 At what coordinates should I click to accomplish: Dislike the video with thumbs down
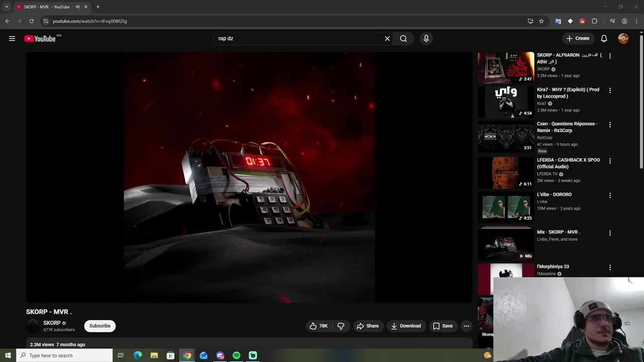pyautogui.click(x=341, y=326)
